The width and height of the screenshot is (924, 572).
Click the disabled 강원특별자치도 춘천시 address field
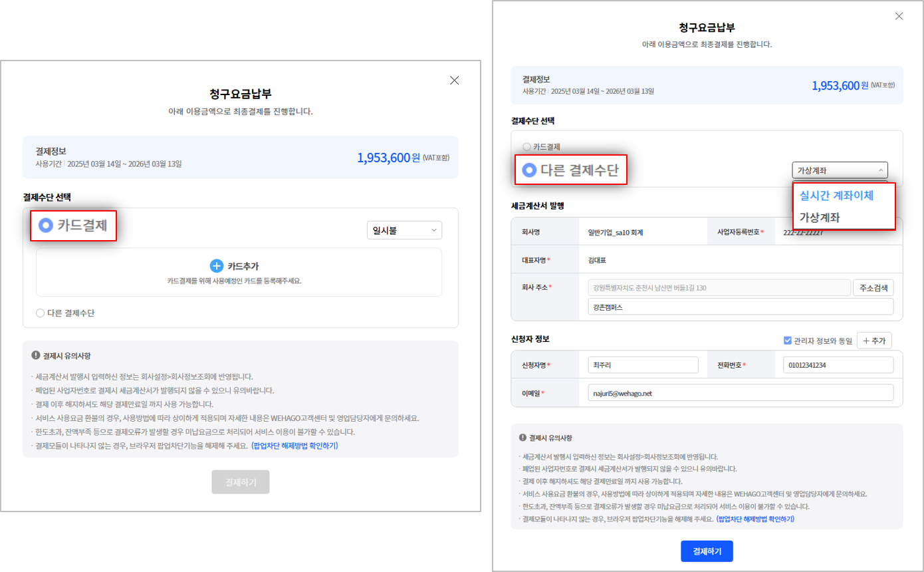[719, 288]
